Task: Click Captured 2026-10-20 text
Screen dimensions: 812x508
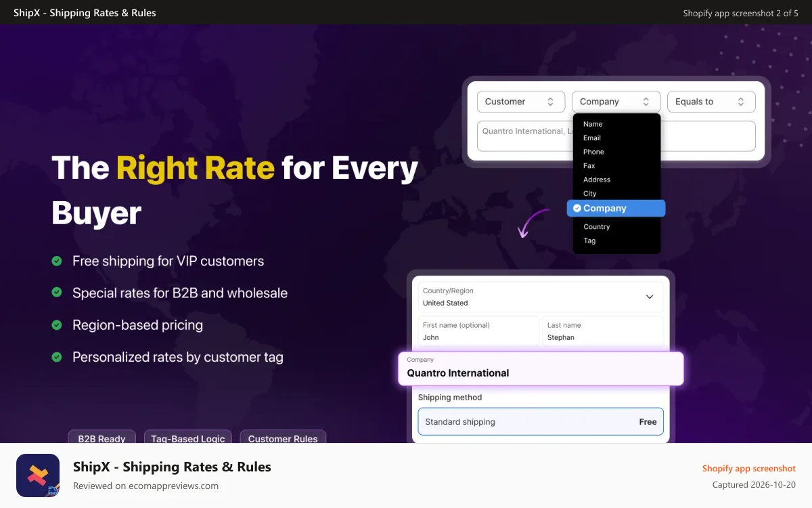Action: pos(754,485)
